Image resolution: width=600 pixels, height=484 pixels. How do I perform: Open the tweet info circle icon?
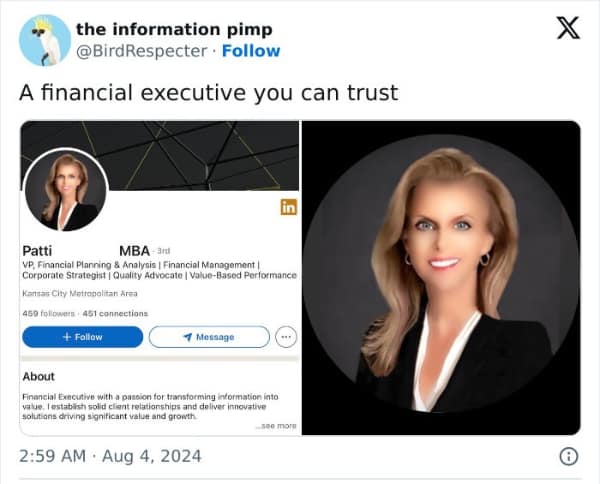pos(569,456)
